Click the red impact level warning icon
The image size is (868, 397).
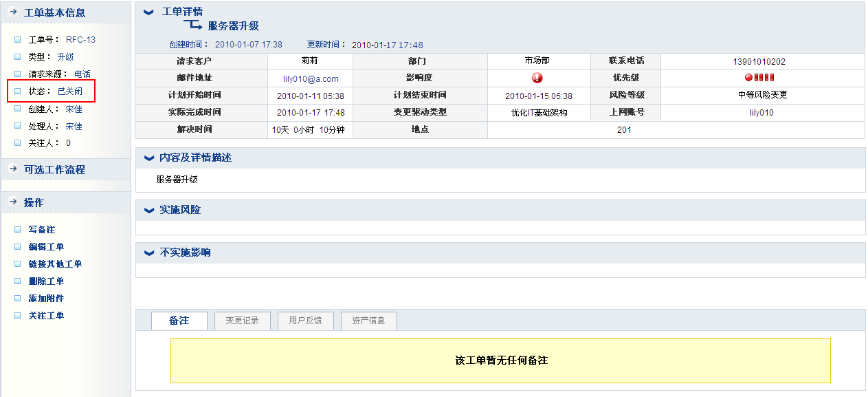tap(537, 78)
